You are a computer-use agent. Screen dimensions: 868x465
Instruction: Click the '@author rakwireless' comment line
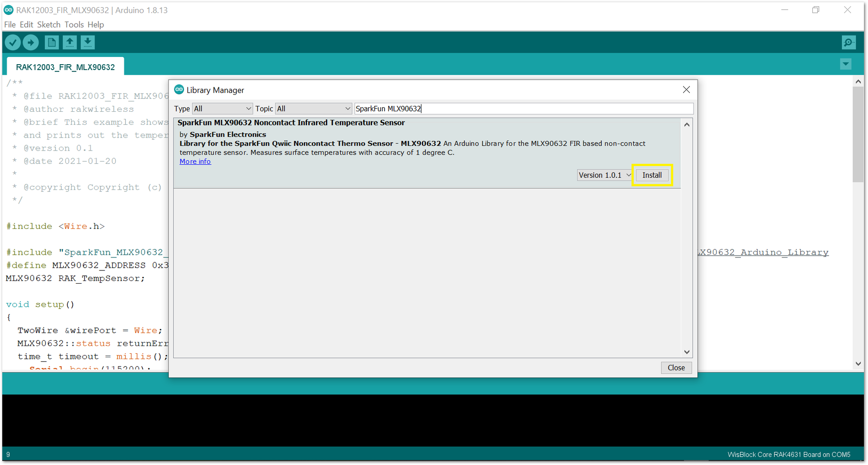pos(73,109)
